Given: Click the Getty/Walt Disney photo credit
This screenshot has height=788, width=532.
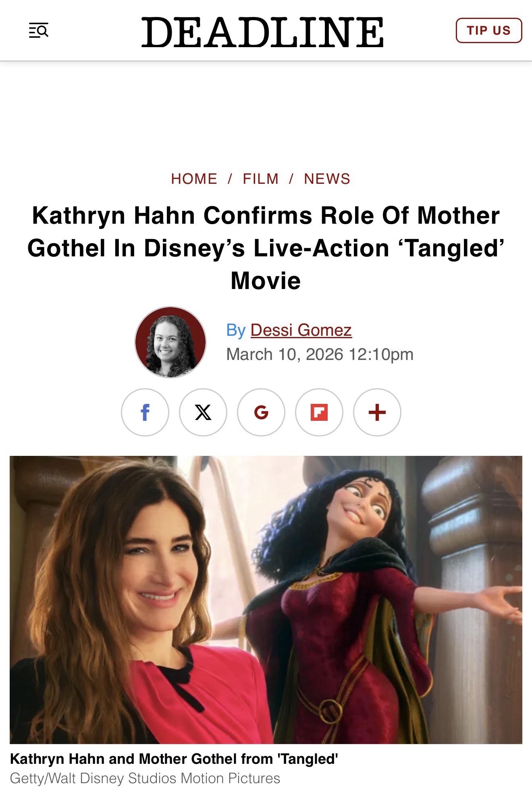Looking at the screenshot, I should coord(145,778).
